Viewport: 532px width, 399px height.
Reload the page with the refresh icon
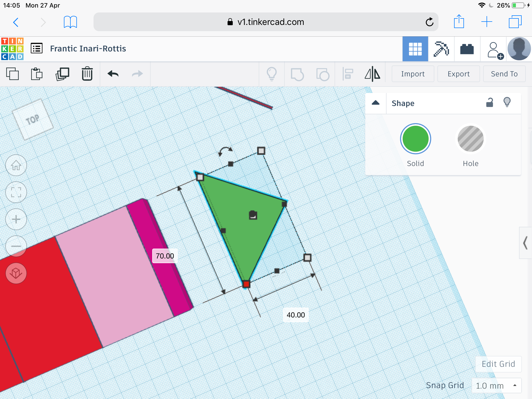(x=429, y=22)
